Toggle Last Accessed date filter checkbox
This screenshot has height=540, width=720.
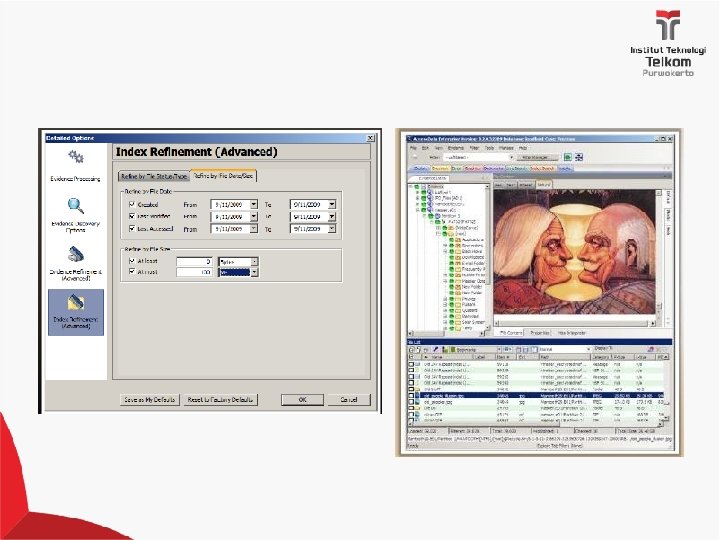pyautogui.click(x=132, y=228)
